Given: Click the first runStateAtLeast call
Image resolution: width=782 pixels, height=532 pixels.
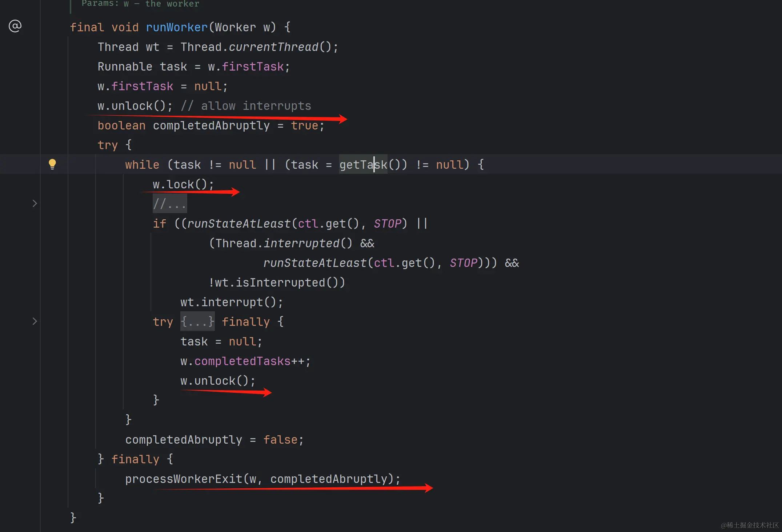Looking at the screenshot, I should click(x=239, y=224).
